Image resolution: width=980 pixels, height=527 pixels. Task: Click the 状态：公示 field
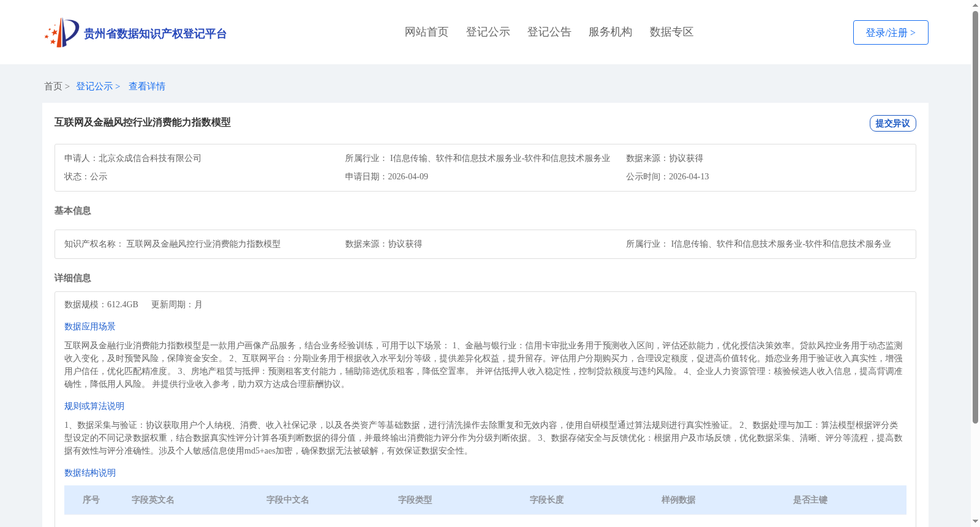(x=86, y=177)
